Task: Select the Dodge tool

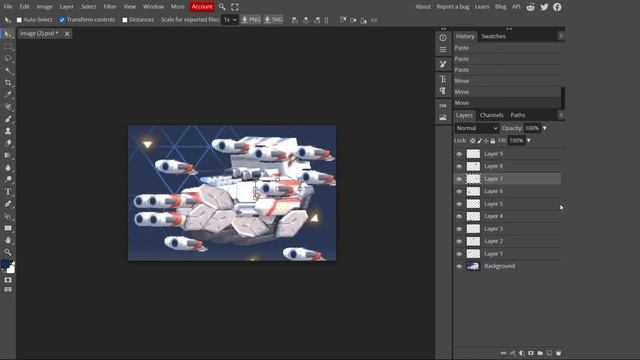Action: click(x=8, y=179)
